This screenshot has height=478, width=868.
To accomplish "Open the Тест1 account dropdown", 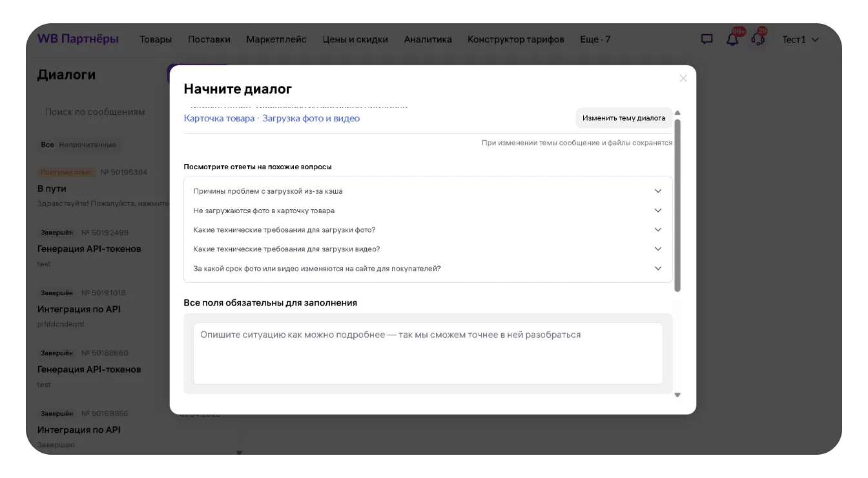I will pos(800,39).
